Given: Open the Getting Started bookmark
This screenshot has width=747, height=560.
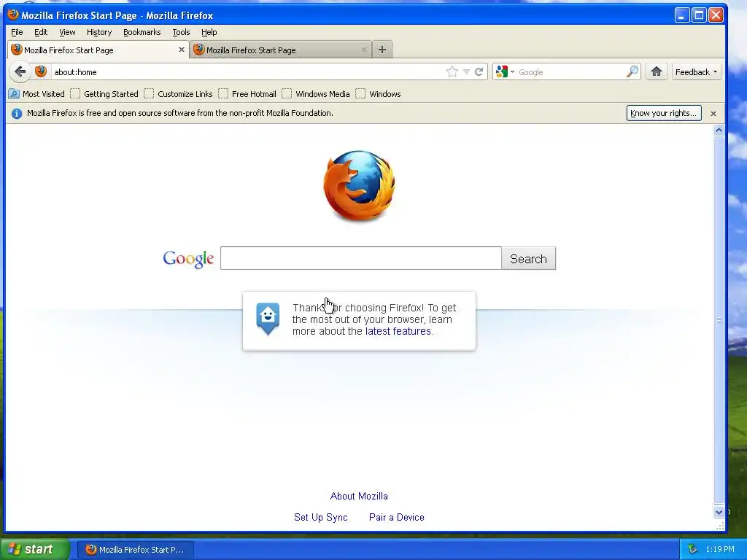Looking at the screenshot, I should point(104,94).
